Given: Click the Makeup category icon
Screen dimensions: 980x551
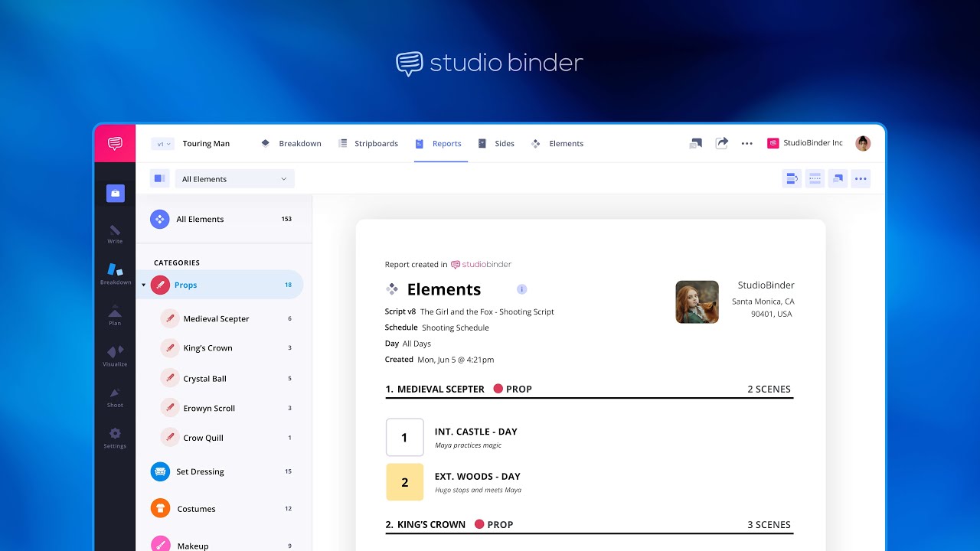Looking at the screenshot, I should [160, 545].
